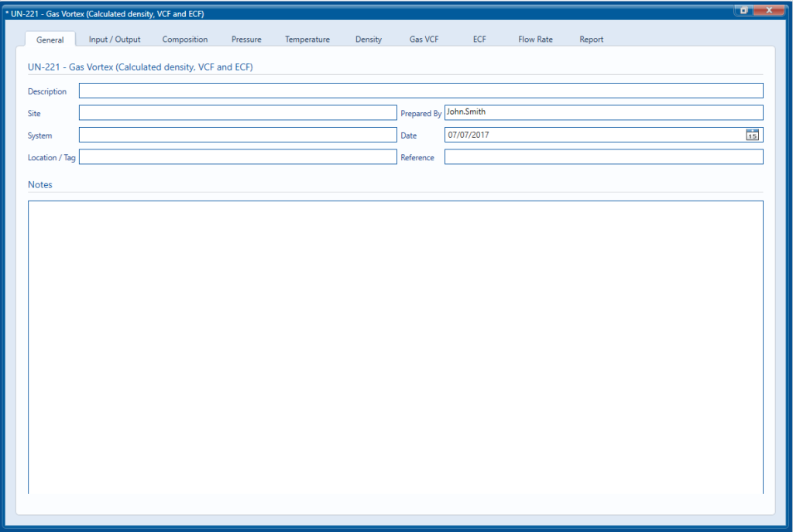793x532 pixels.
Task: Switch to the Temperature tab
Action: (308, 39)
